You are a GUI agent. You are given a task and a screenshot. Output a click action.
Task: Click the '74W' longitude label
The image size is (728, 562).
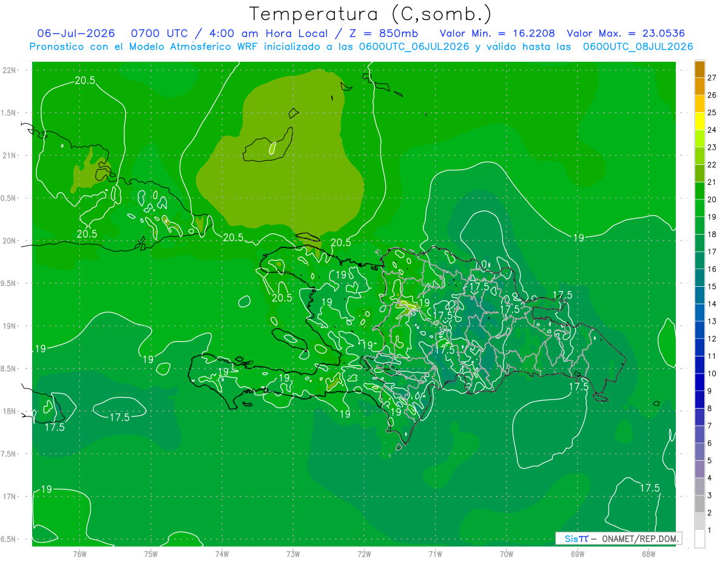point(222,554)
